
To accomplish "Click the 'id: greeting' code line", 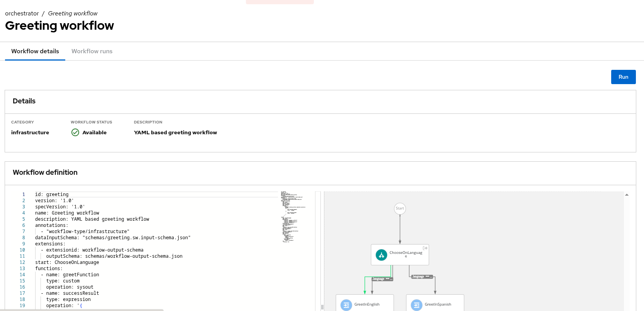I will click(x=52, y=194).
